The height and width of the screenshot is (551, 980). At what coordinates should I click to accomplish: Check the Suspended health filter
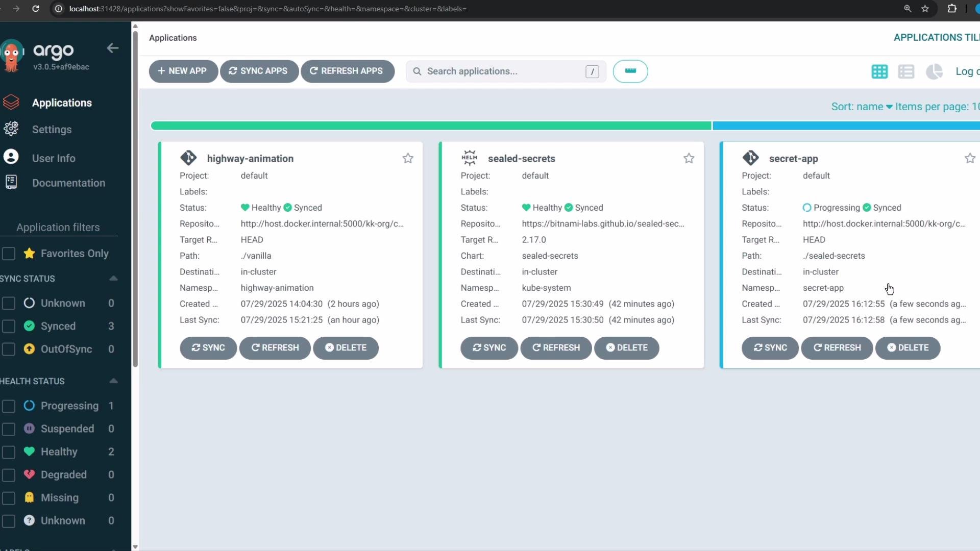click(9, 429)
